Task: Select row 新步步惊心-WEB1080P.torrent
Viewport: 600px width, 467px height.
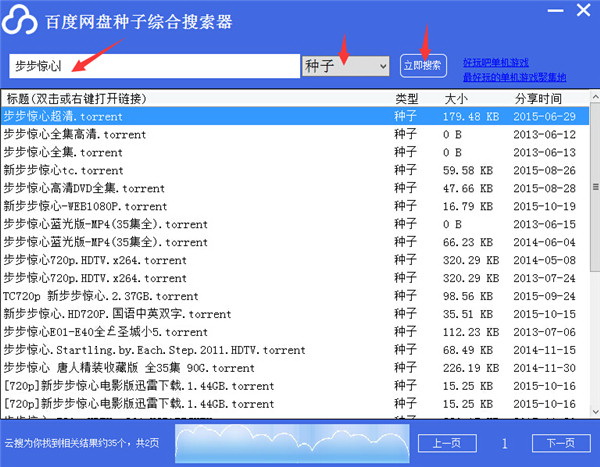Action: [295, 206]
